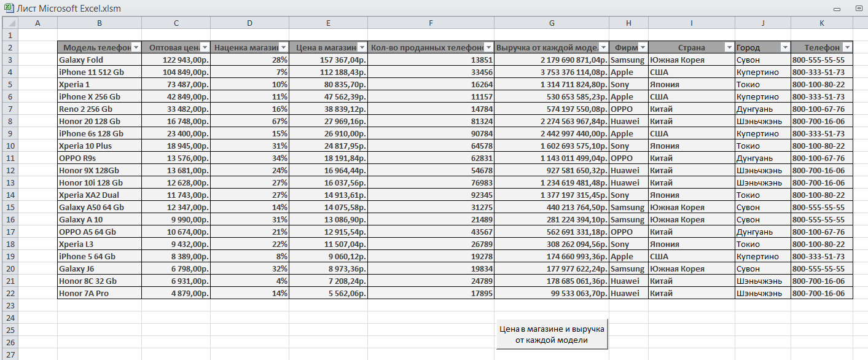This screenshot has width=868, height=360.
Task: Select revenue 99 533 063,70р.
Action: click(x=552, y=293)
